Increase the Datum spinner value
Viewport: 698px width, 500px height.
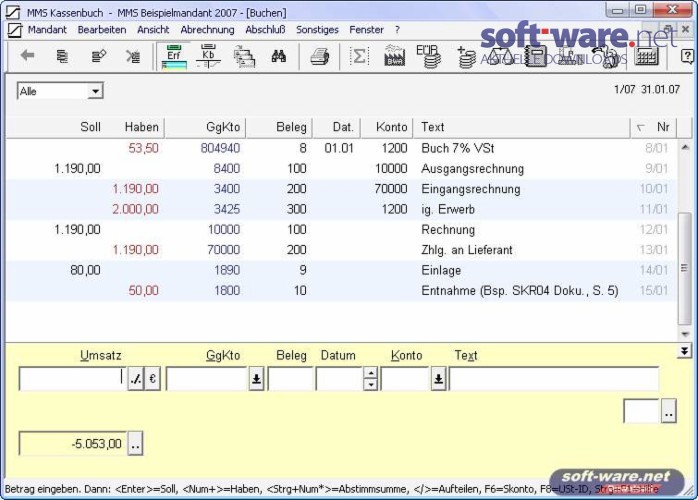click(x=370, y=373)
